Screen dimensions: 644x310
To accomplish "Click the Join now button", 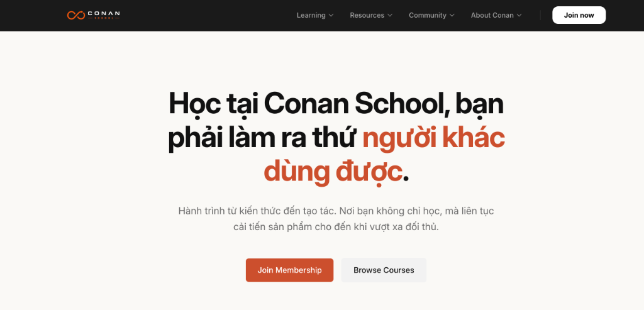I will (x=579, y=15).
